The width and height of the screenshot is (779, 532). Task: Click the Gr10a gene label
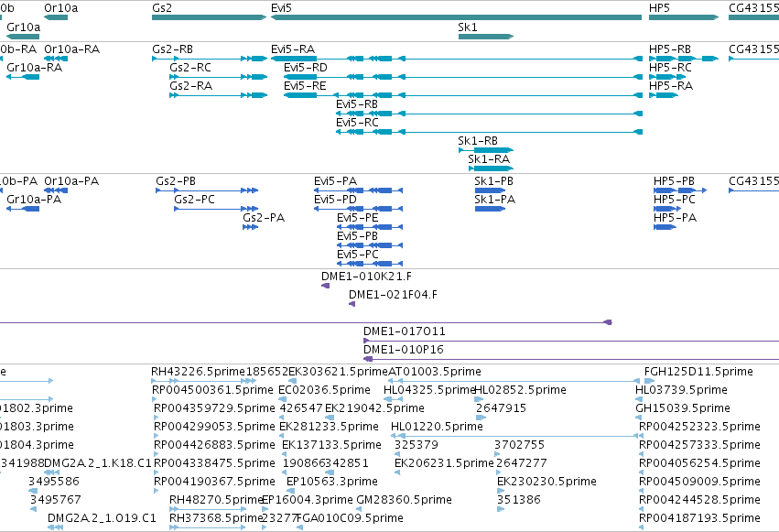(x=24, y=27)
